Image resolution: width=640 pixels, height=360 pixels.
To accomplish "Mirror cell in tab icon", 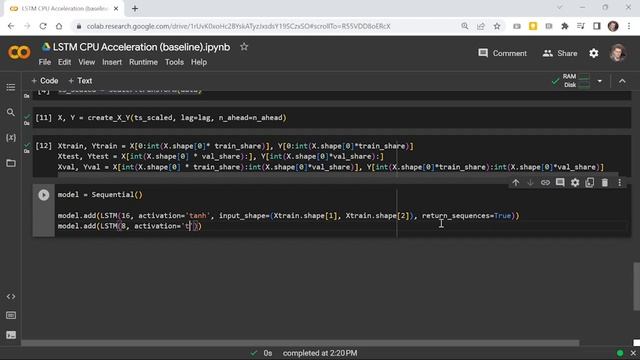I will pos(590,182).
